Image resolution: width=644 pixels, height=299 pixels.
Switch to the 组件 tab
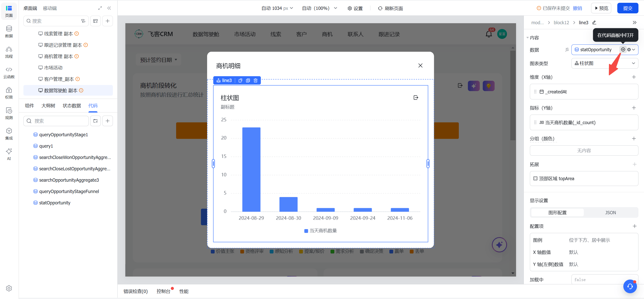[x=29, y=106]
